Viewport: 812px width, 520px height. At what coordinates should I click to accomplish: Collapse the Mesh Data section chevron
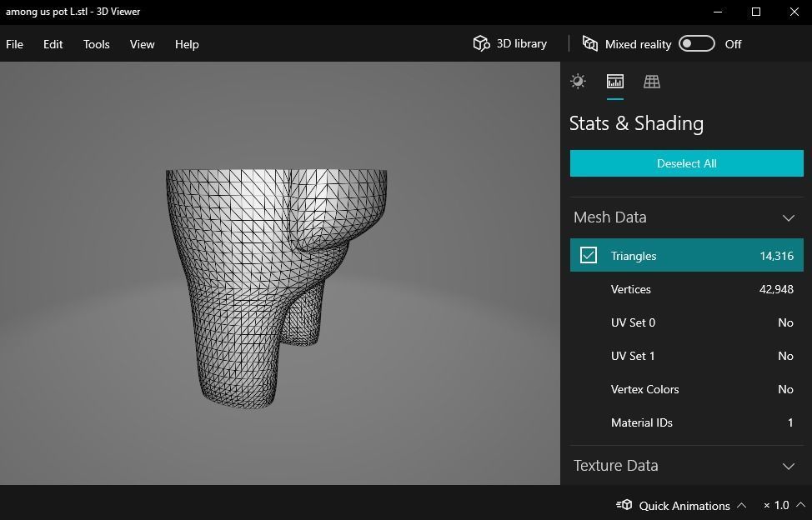(788, 217)
